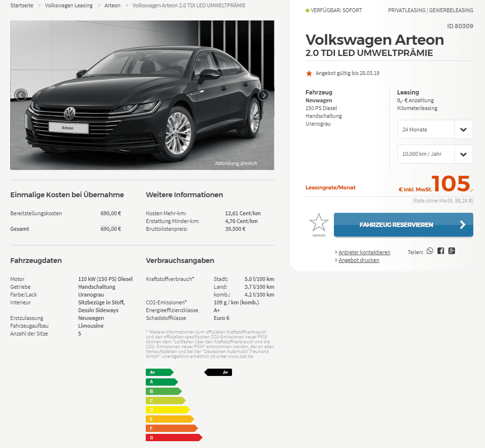
Task: Open the 10.000 km / Jahr dropdown
Action: pos(435,154)
